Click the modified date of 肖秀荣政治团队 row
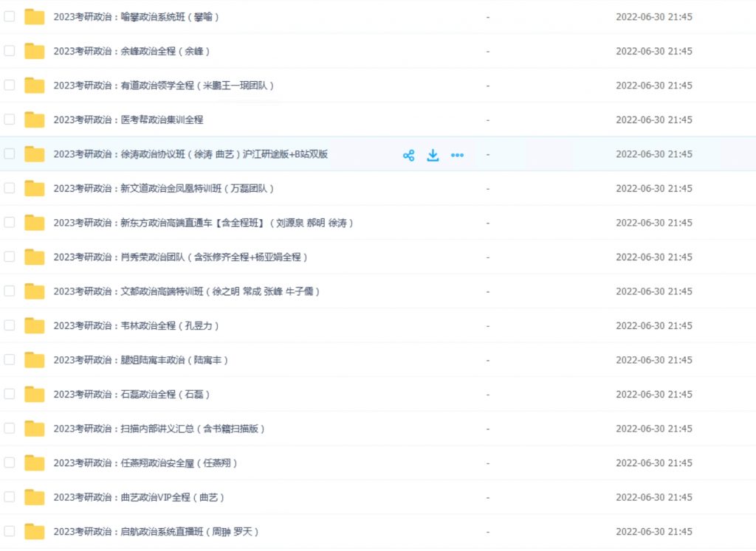756x551 pixels. (x=654, y=257)
